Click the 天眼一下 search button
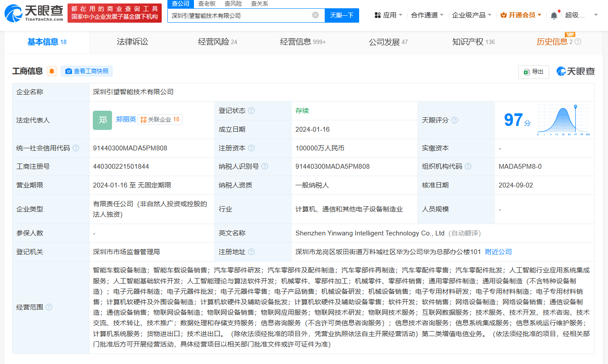This screenshot has width=608, height=364. click(343, 15)
